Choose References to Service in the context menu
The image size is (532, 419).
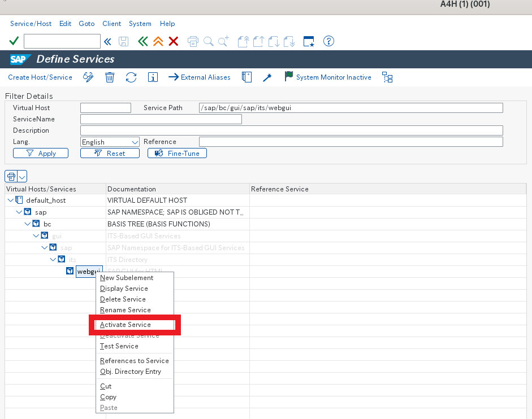(135, 361)
